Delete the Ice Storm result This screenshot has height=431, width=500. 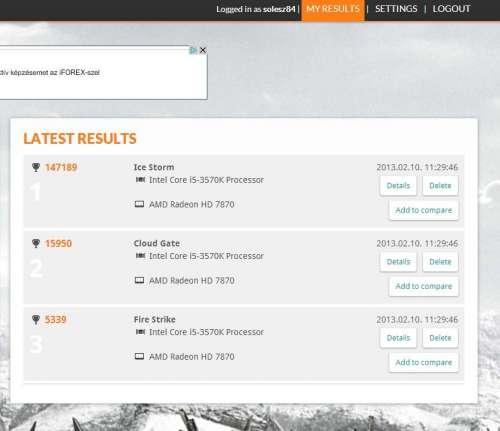point(440,186)
